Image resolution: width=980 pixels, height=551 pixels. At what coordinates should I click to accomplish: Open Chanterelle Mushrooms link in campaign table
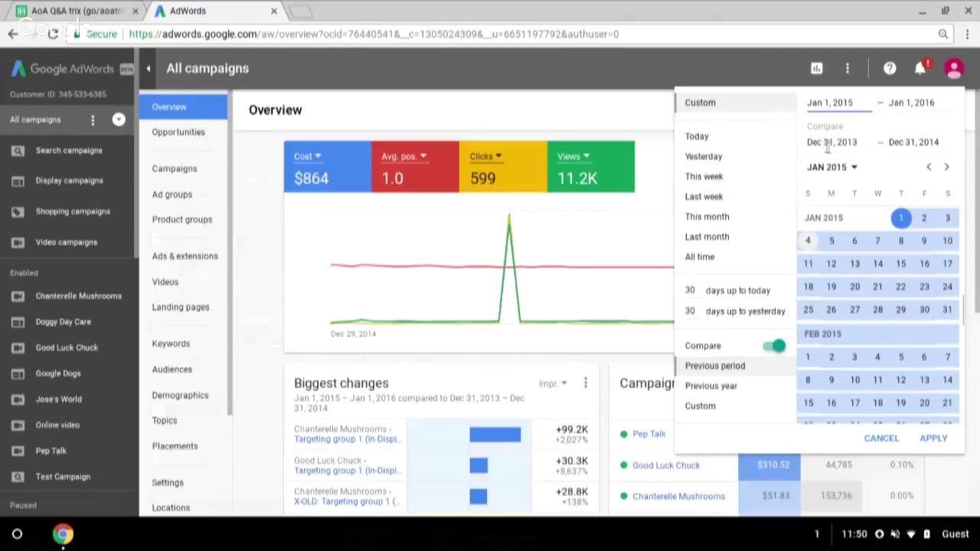678,497
